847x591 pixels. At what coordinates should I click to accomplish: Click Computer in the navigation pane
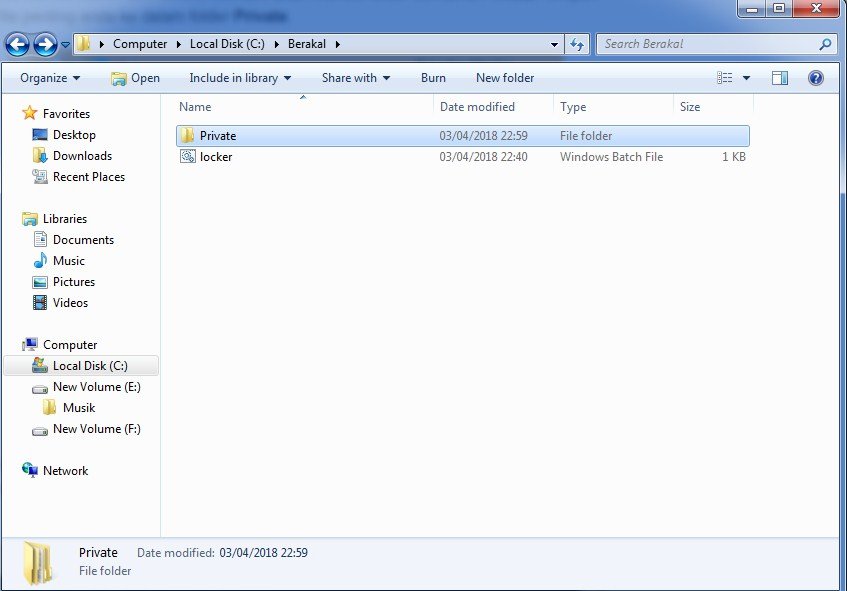coord(70,345)
